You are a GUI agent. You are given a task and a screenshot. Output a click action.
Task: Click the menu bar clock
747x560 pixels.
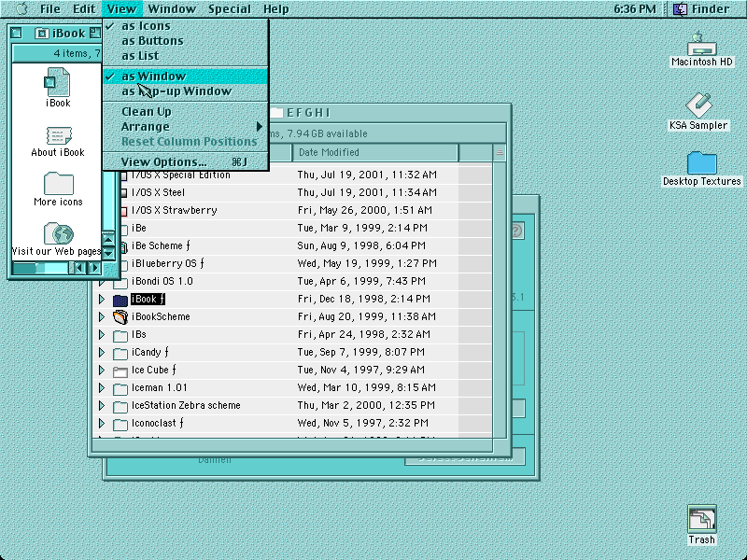click(x=635, y=8)
